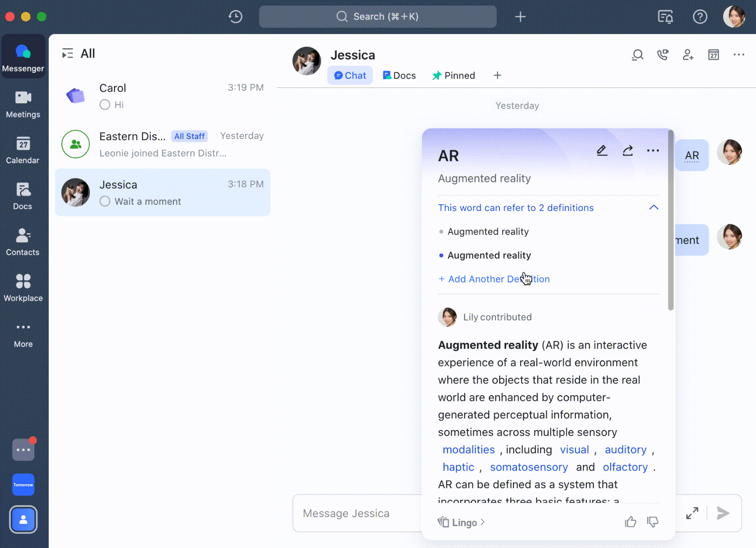This screenshot has width=756, height=548.
Task: Search within Jessica chat
Action: (x=638, y=55)
